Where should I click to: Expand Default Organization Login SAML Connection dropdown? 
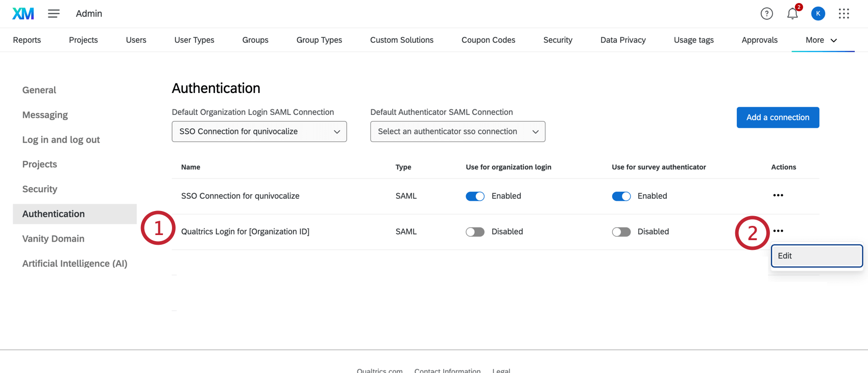tap(259, 132)
